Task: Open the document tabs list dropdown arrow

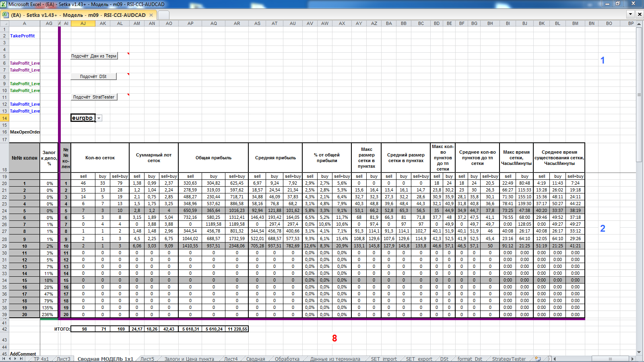Action: (631, 14)
